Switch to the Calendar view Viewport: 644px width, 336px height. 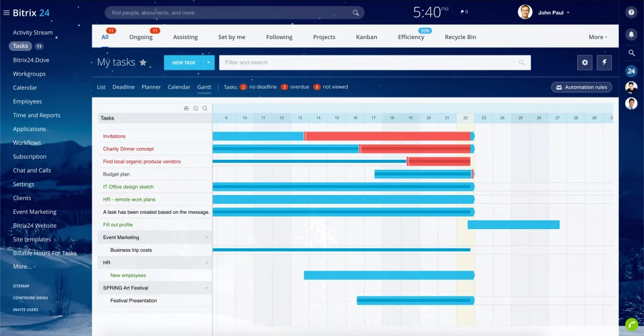[x=179, y=87]
